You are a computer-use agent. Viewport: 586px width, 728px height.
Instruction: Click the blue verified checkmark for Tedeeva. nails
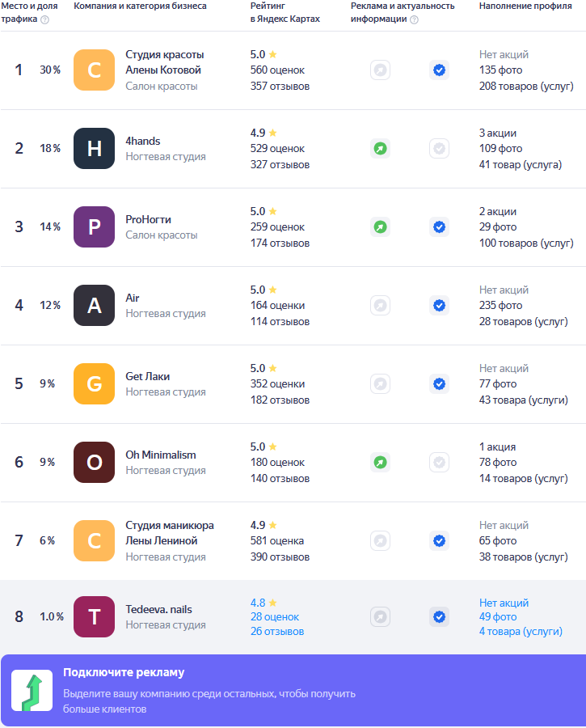pos(439,617)
